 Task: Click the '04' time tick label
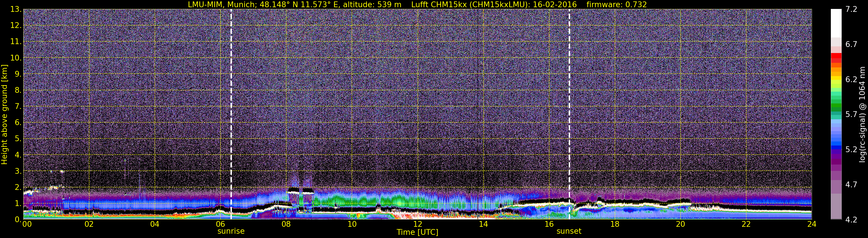tap(154, 224)
